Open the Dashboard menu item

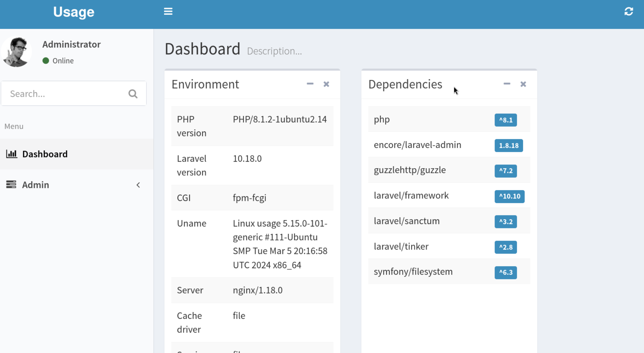coord(77,154)
